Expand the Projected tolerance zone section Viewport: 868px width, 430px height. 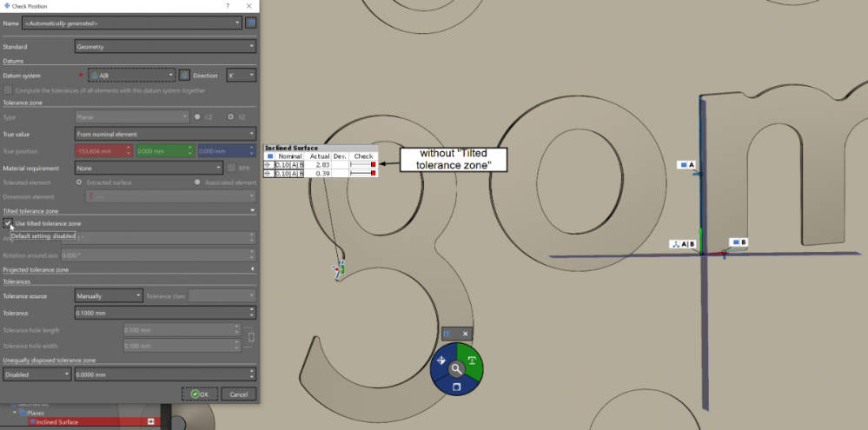tap(252, 269)
